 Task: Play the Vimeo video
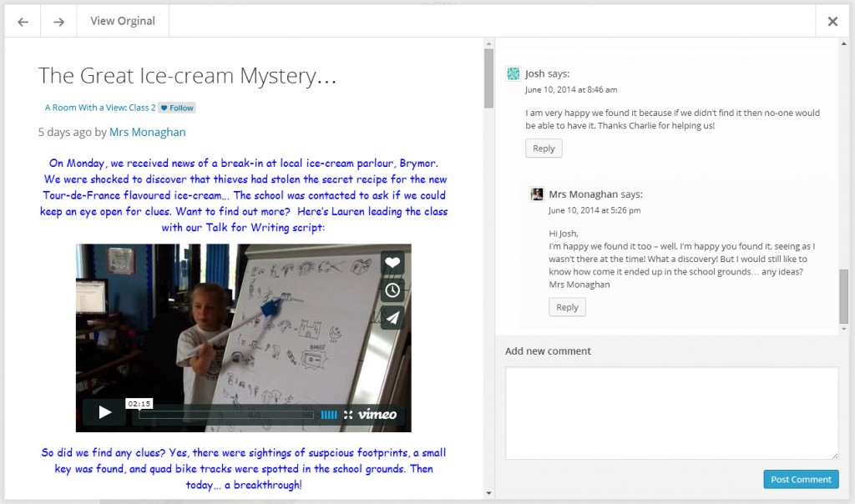pyautogui.click(x=104, y=412)
